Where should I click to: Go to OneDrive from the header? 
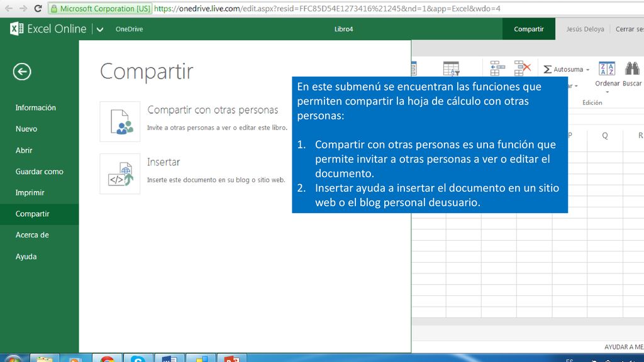(x=129, y=29)
